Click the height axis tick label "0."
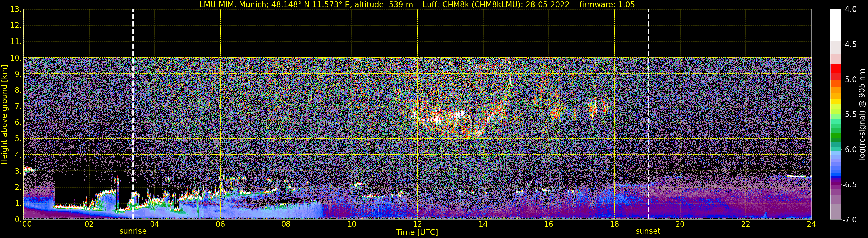 [x=18, y=220]
